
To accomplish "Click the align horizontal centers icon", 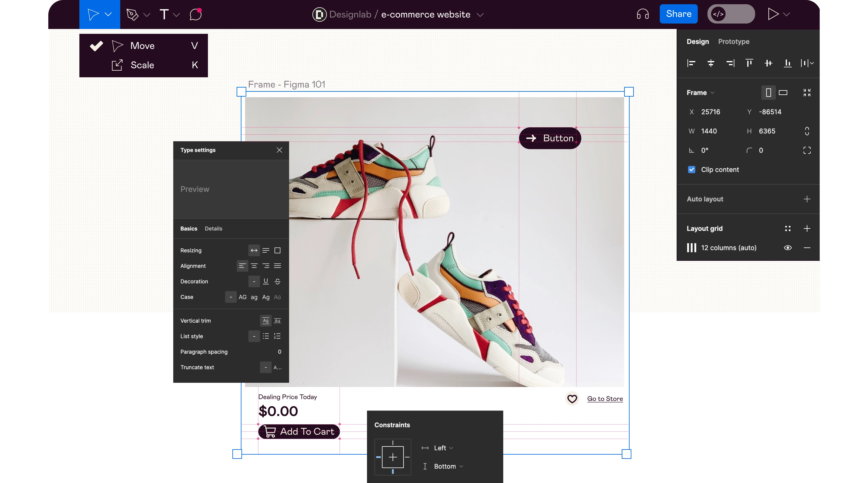I will pos(711,63).
